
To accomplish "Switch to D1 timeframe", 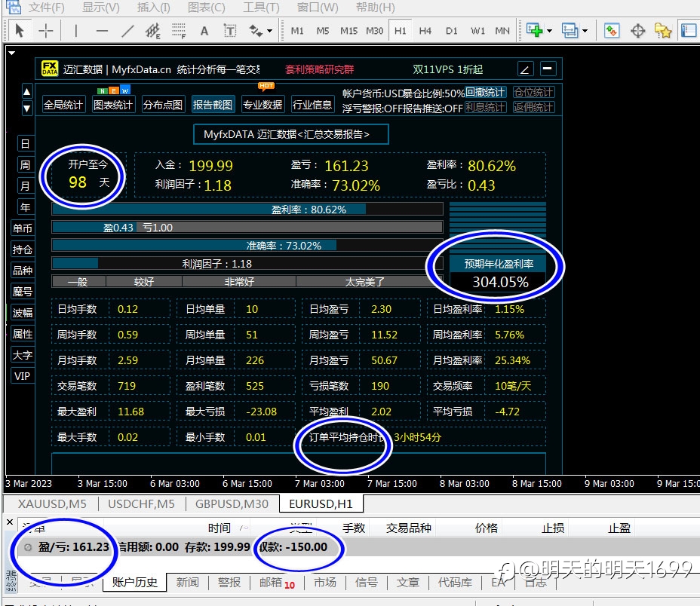I will click(x=451, y=31).
